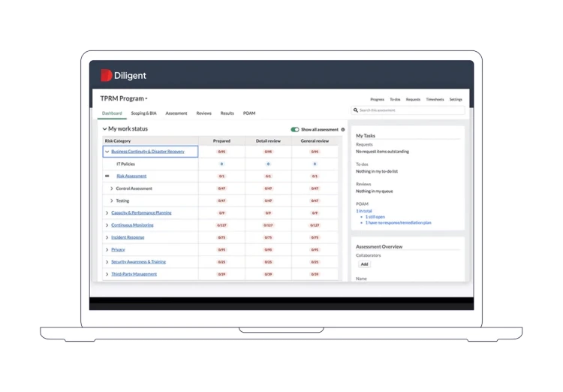Select the Reviews tab
563x392 pixels.
[204, 113]
